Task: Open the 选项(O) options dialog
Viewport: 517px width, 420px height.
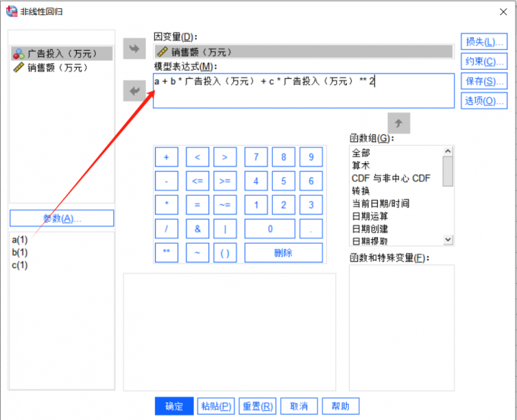Action: (x=484, y=100)
